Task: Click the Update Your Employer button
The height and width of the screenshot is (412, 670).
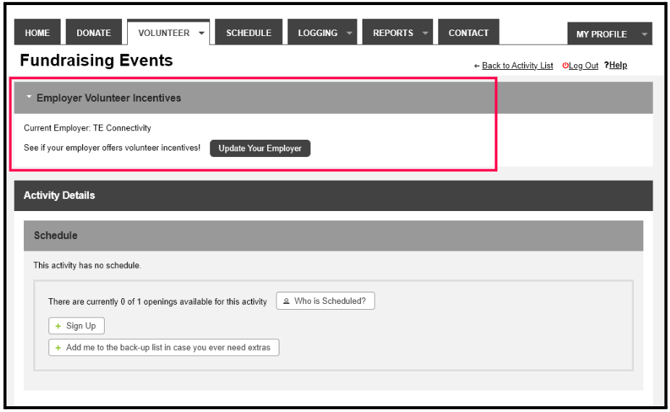Action: click(x=260, y=148)
